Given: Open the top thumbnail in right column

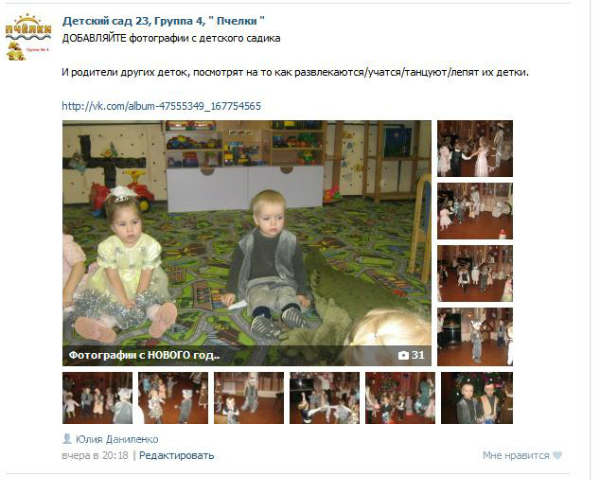Looking at the screenshot, I should (475, 149).
